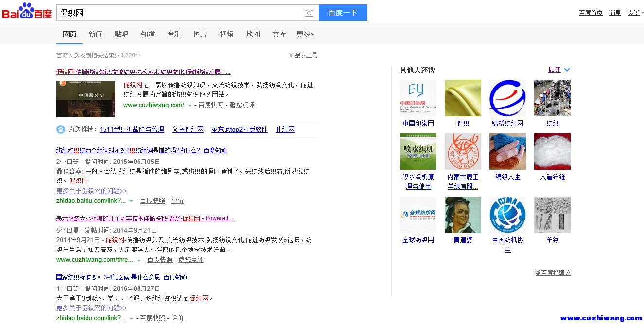Switch to the 音乐 tab
This screenshot has width=644, height=324.
click(174, 34)
